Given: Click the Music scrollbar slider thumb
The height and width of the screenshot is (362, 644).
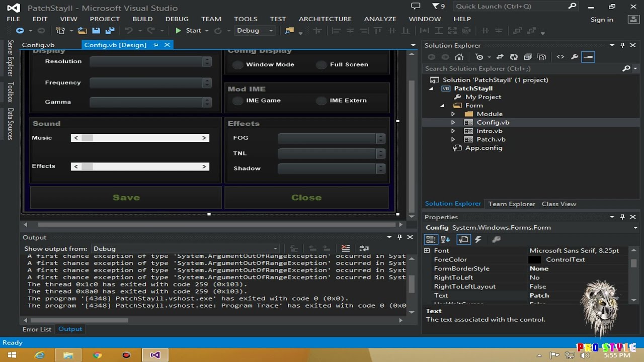Looking at the screenshot, I should 87,138.
